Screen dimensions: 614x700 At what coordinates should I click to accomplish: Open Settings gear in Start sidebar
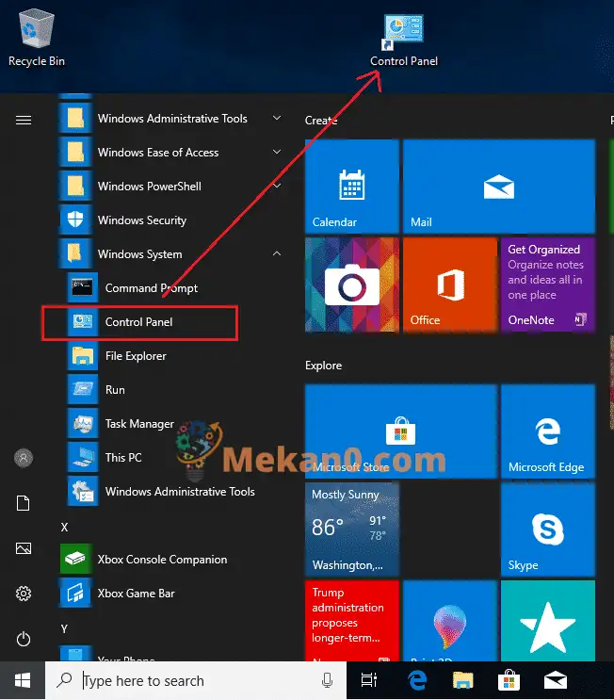pyautogui.click(x=24, y=594)
